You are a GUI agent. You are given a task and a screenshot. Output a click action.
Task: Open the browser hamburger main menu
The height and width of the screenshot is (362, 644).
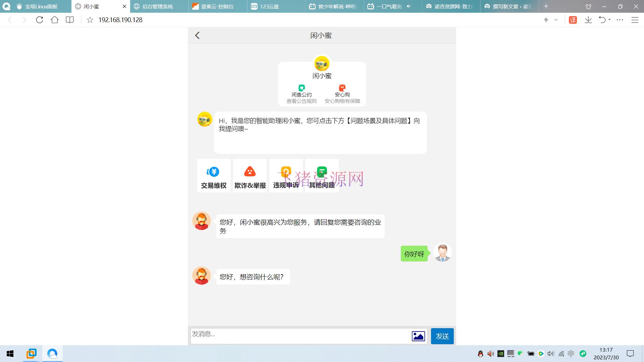tap(635, 20)
